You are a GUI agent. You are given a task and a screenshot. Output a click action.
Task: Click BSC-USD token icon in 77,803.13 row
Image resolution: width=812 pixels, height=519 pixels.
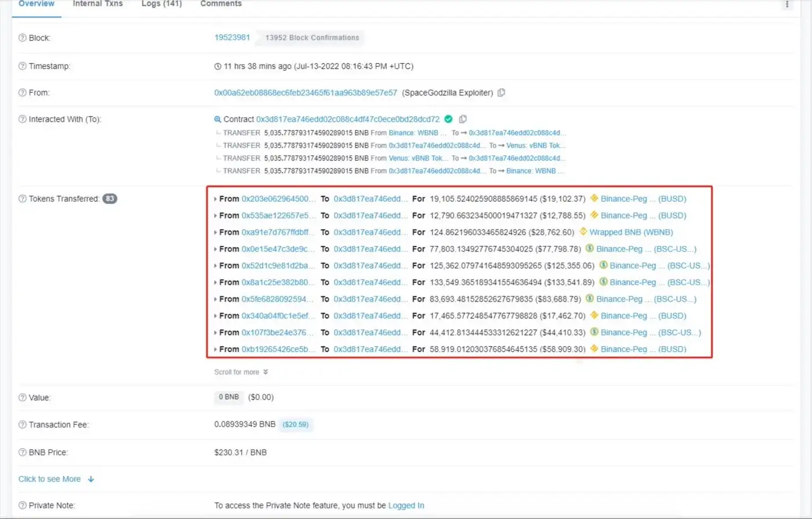pos(589,249)
